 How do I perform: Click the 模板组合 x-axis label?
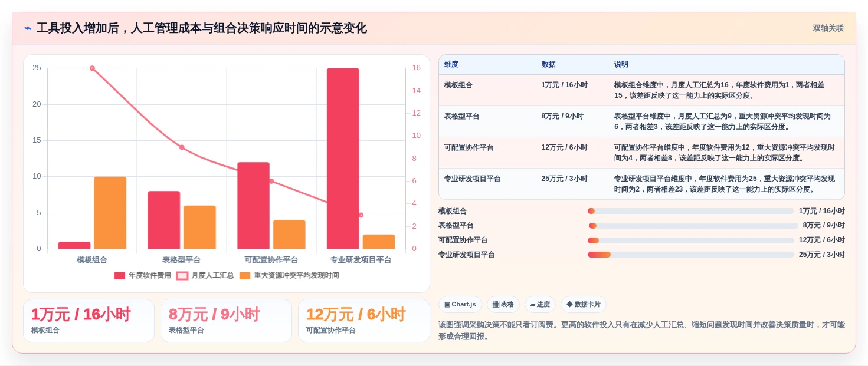pos(92,260)
